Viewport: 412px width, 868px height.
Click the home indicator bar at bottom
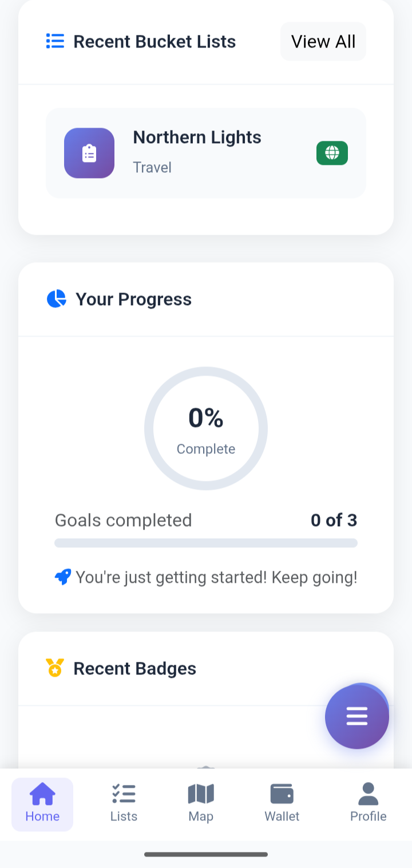[x=206, y=854]
